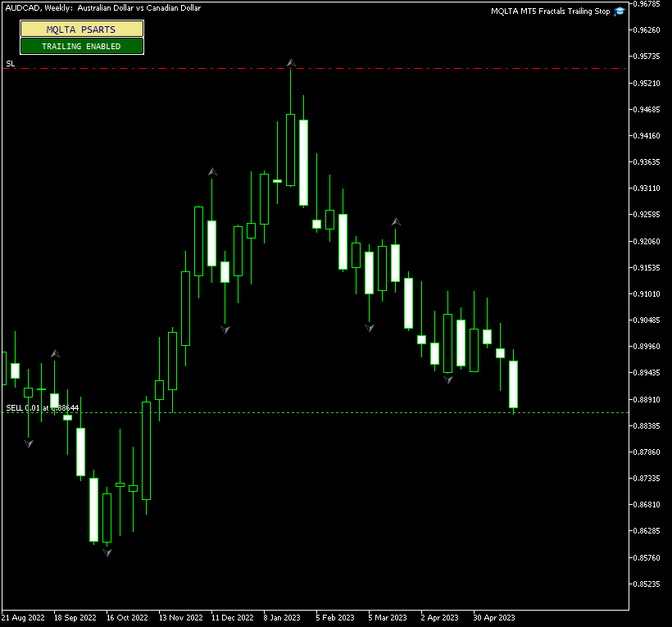Image resolution: width=672 pixels, height=627 pixels.
Task: Click the AUDCAD Weekly chart title
Action: point(102,8)
